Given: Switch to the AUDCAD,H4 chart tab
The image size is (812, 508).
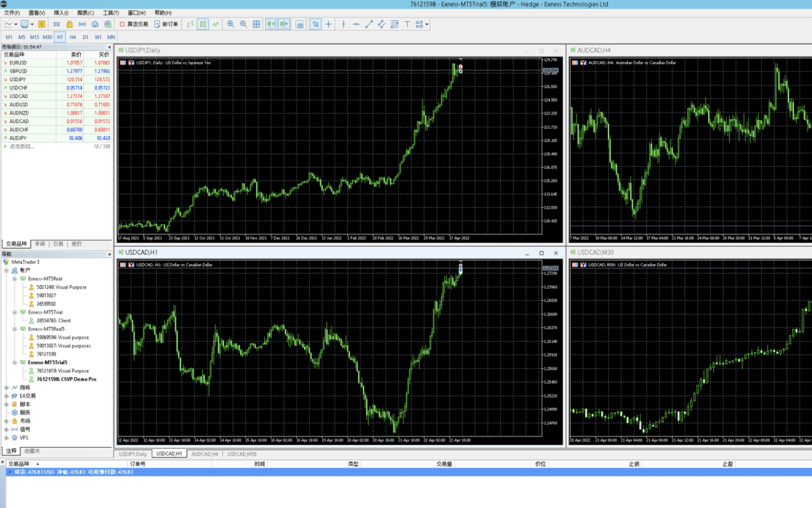Looking at the screenshot, I should (205, 454).
